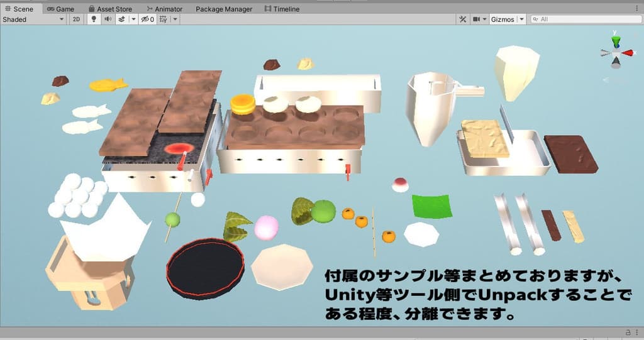This screenshot has height=340, width=644.
Task: Toggle scene lighting with the bulb icon
Action: (x=94, y=19)
